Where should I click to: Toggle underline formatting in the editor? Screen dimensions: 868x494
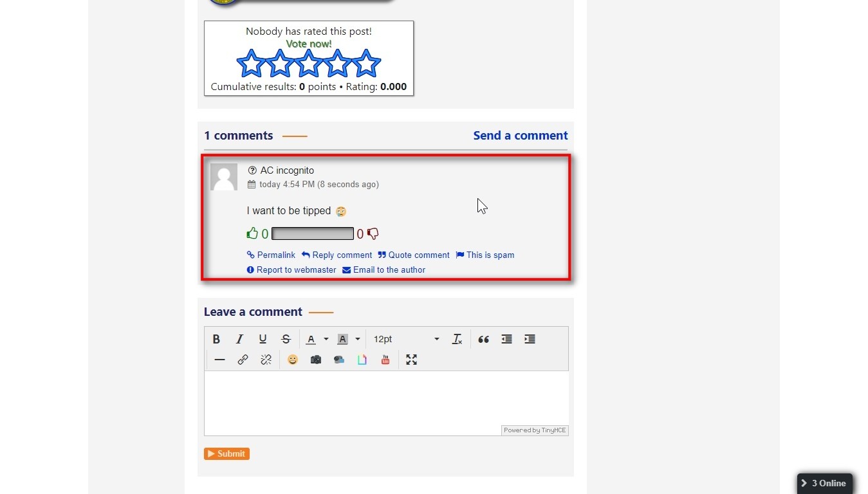(x=263, y=339)
